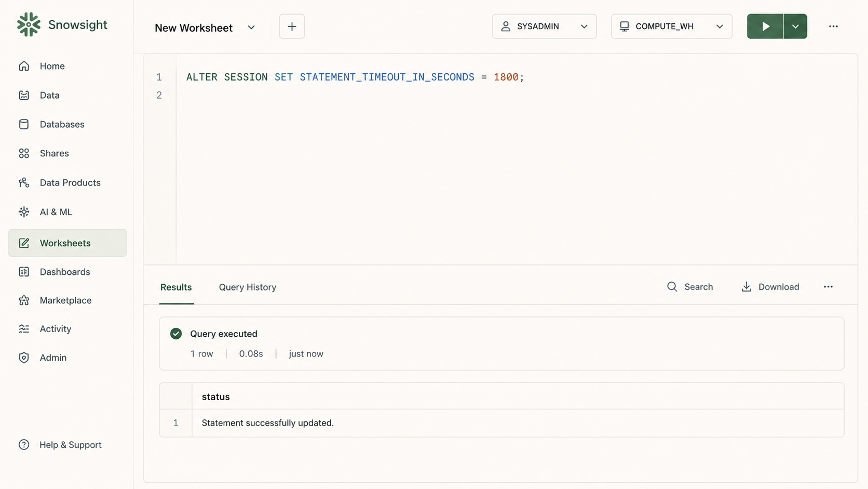The image size is (868, 489).
Task: Switch to the Query History tab
Action: pyautogui.click(x=248, y=287)
